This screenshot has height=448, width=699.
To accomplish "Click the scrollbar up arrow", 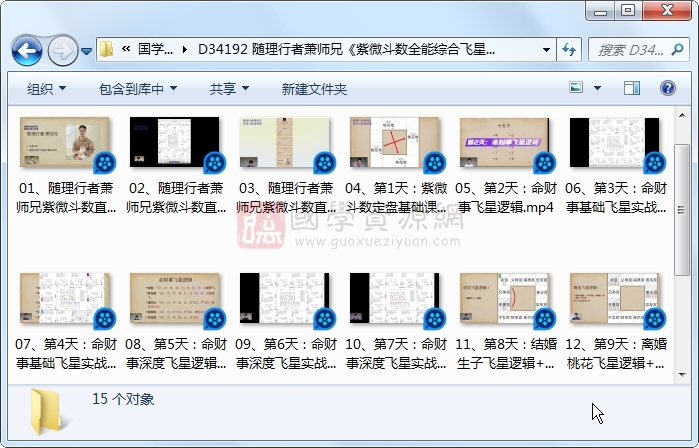I will 682,115.
